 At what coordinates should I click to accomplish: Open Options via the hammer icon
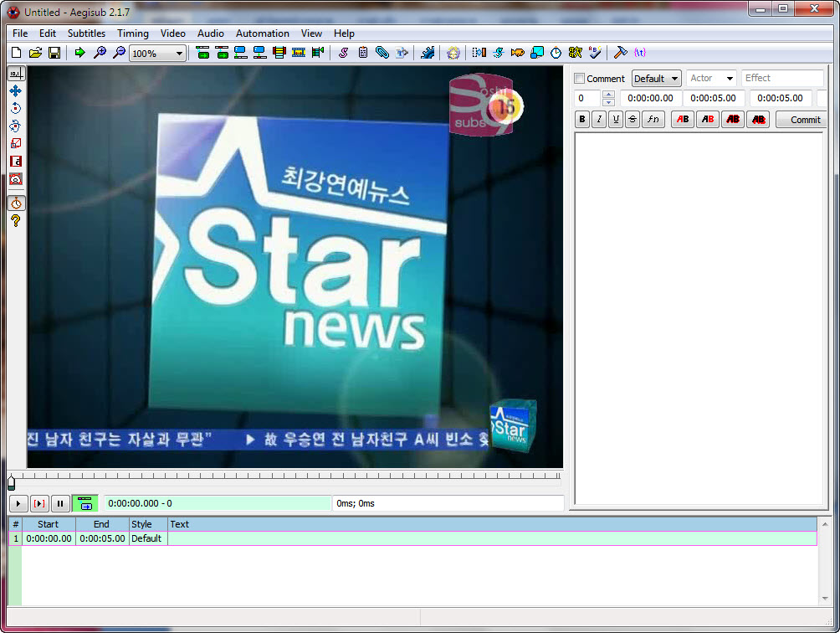(620, 53)
